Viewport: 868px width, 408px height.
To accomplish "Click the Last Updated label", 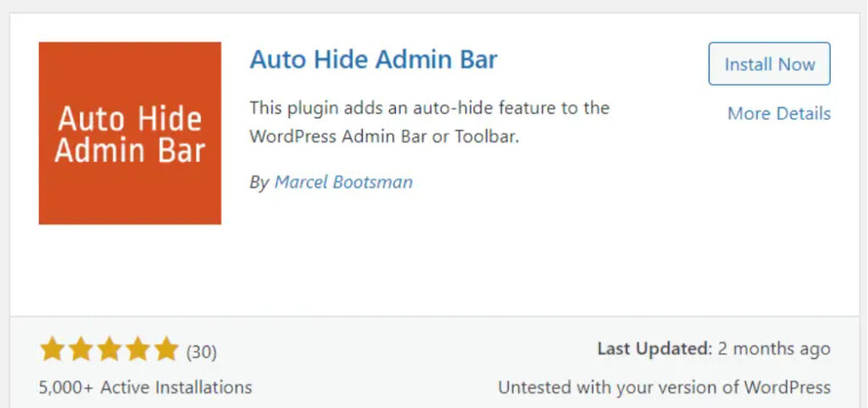I will [655, 349].
